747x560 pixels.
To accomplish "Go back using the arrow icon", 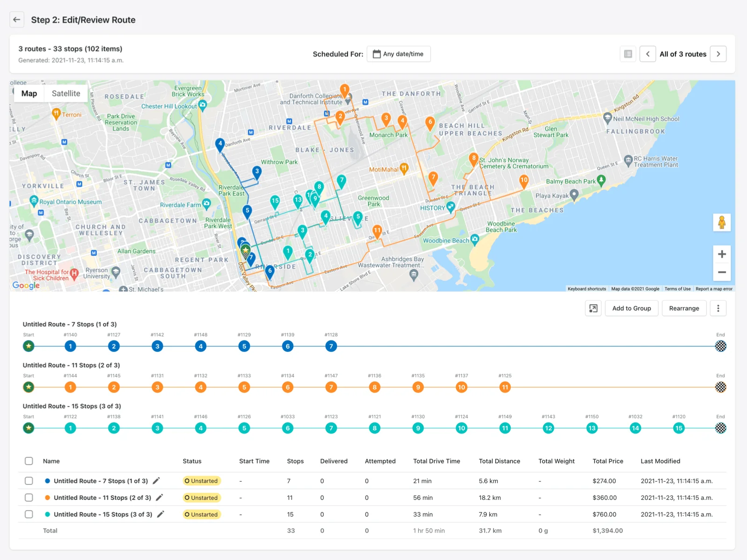I will click(x=17, y=20).
